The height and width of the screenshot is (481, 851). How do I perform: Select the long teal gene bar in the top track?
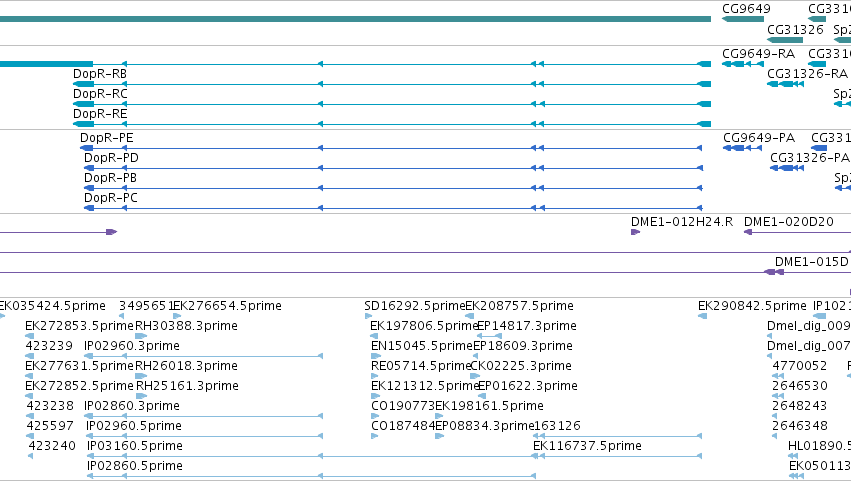coord(355,19)
